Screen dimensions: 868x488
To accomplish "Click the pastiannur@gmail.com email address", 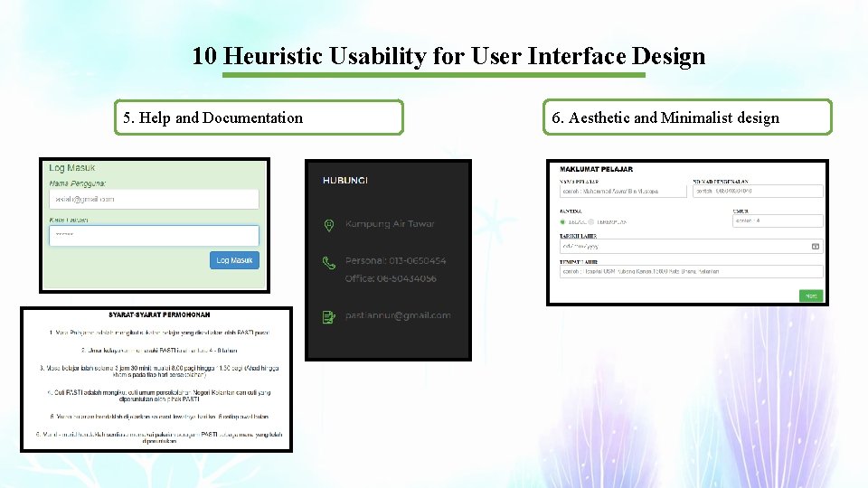I will click(x=398, y=315).
